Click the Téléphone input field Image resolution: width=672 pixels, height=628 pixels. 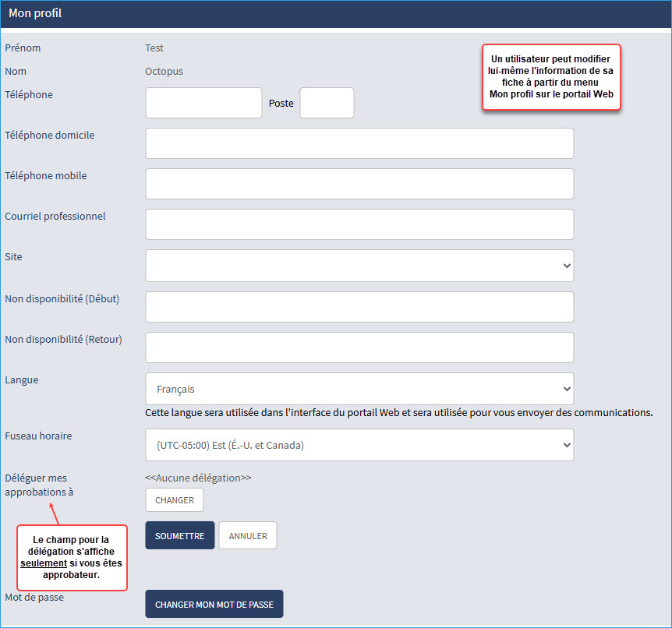pos(203,103)
